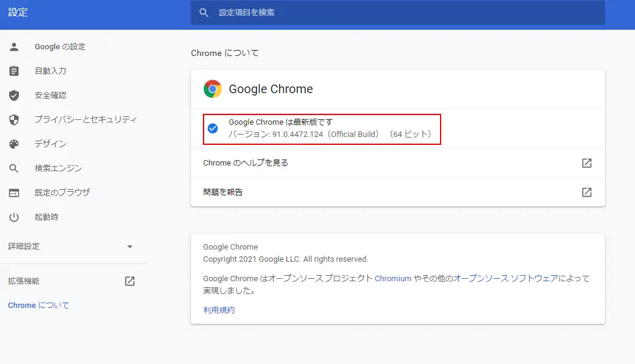Open the Chromium project link
The height and width of the screenshot is (364, 635).
click(x=393, y=279)
